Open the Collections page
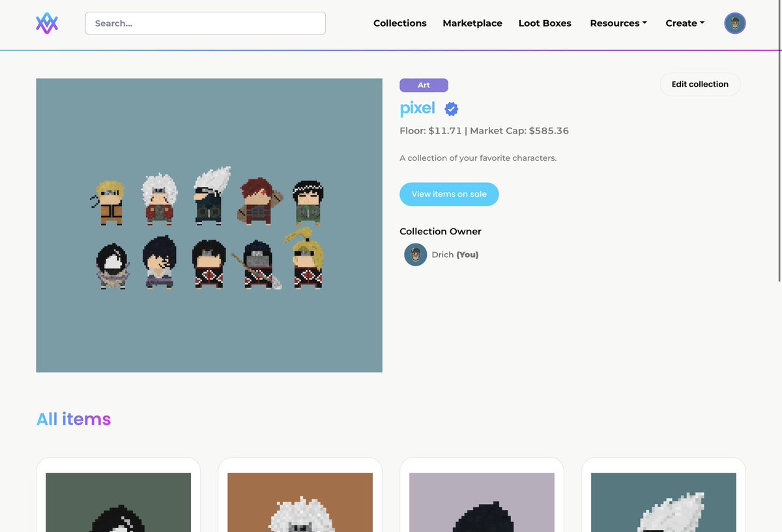The image size is (782, 532). [400, 23]
